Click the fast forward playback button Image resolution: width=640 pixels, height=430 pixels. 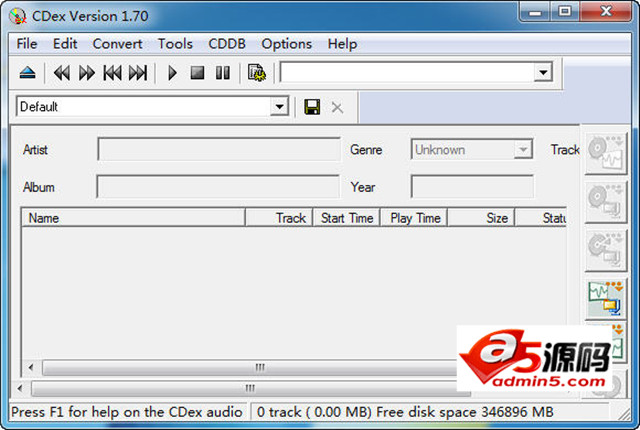[x=87, y=73]
